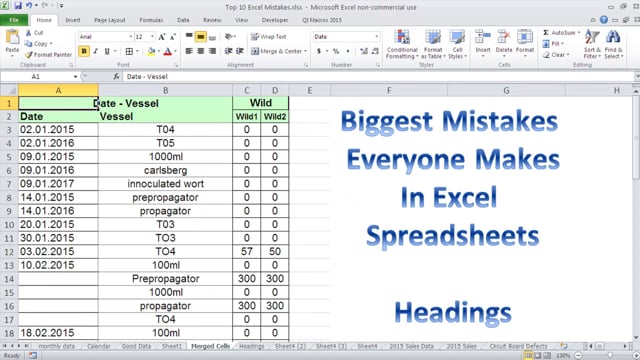The height and width of the screenshot is (360, 640).
Task: Click cell containing carlsberg
Action: click(165, 170)
